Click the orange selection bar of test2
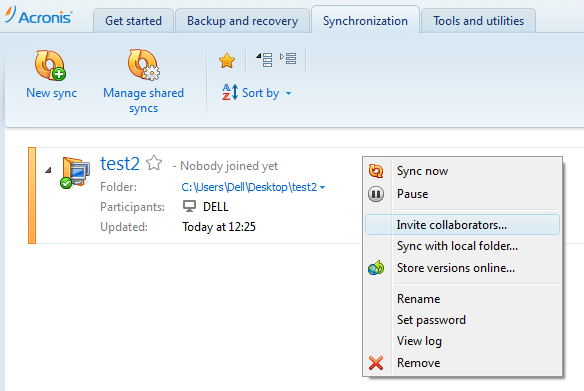 pyautogui.click(x=32, y=196)
